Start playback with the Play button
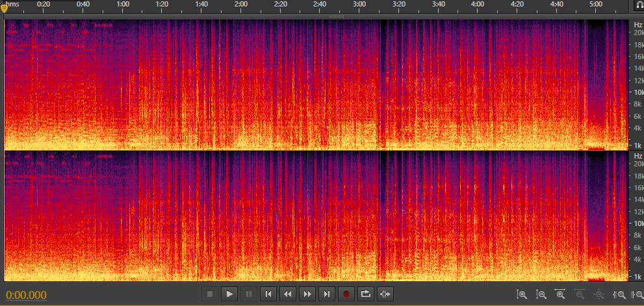 pos(229,294)
